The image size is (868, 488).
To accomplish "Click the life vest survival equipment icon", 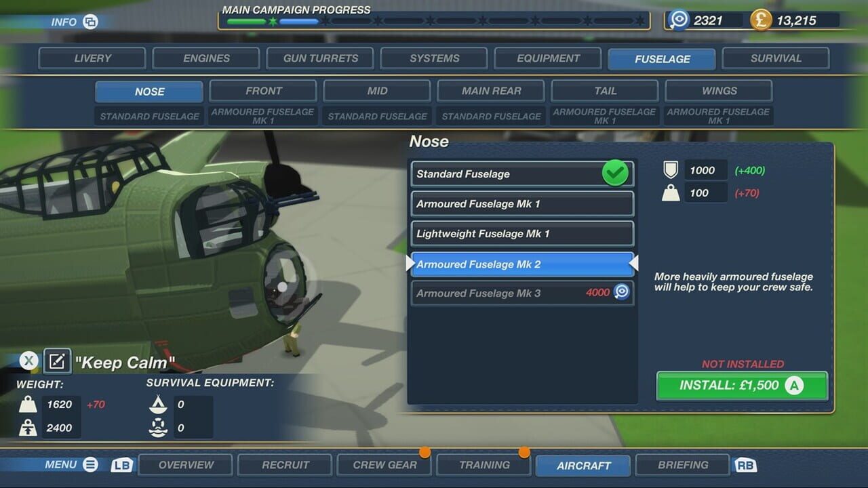I will [x=158, y=428].
